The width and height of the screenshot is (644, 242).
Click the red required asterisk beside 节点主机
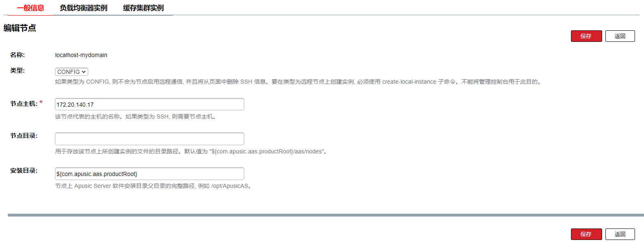41,102
